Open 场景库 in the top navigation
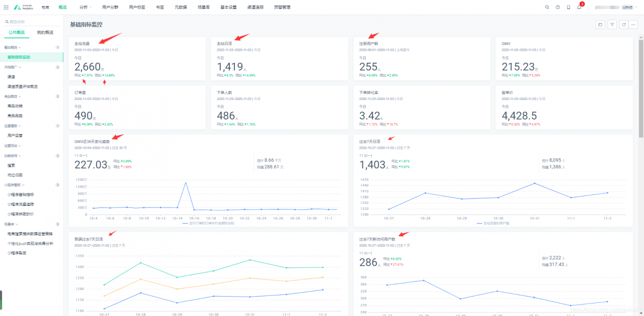The image size is (644, 316). [x=203, y=7]
